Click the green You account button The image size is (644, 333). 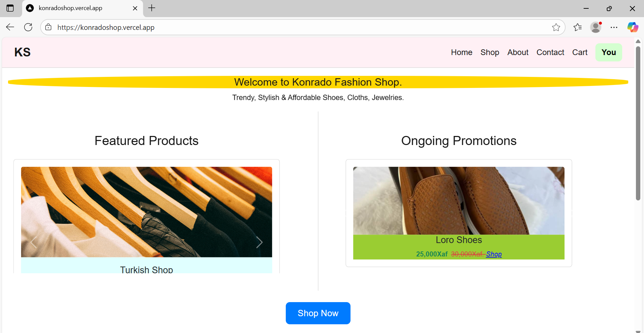608,52
